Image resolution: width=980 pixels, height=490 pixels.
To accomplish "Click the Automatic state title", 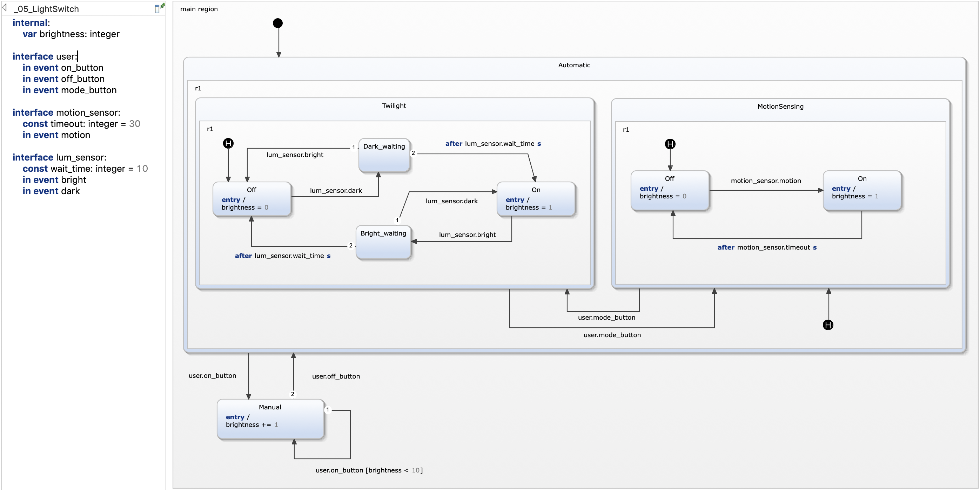I will tap(574, 65).
